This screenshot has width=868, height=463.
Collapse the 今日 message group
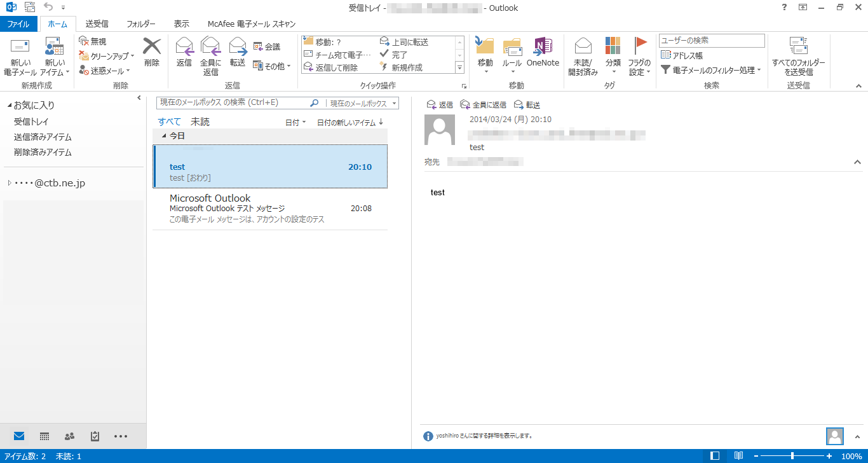click(x=164, y=136)
